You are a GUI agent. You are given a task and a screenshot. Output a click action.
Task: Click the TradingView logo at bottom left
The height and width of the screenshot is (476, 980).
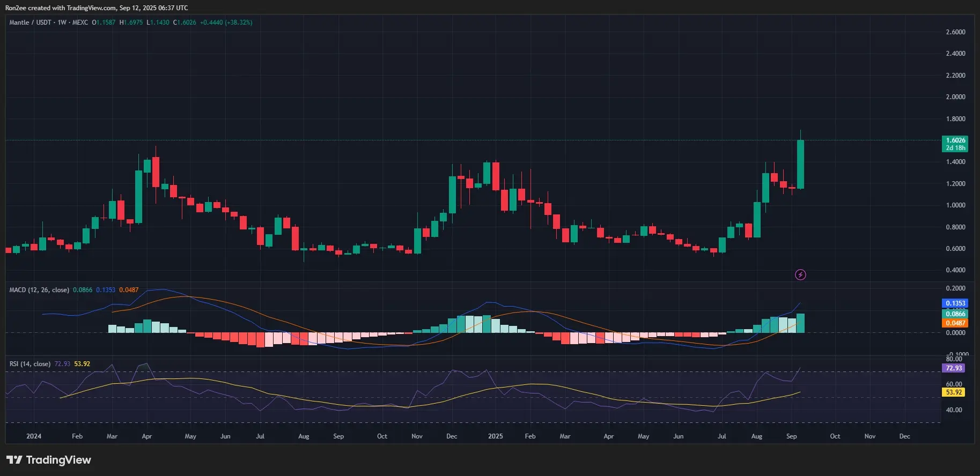coord(49,460)
